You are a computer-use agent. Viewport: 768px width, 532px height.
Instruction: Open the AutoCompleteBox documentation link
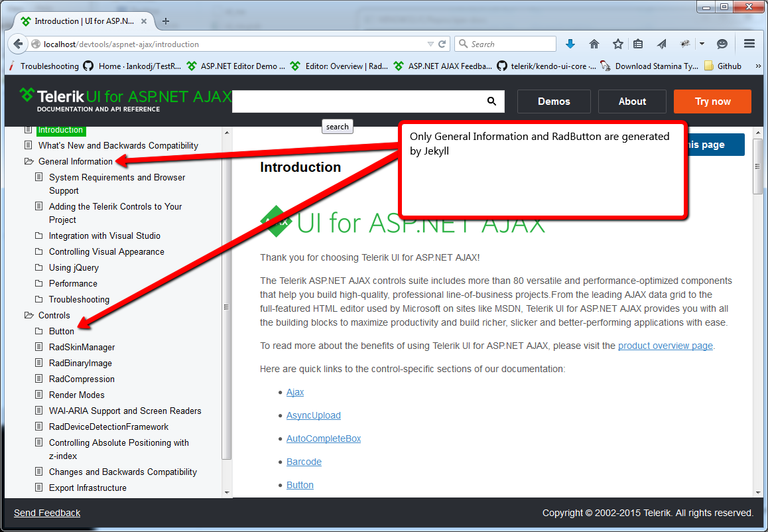coord(323,438)
